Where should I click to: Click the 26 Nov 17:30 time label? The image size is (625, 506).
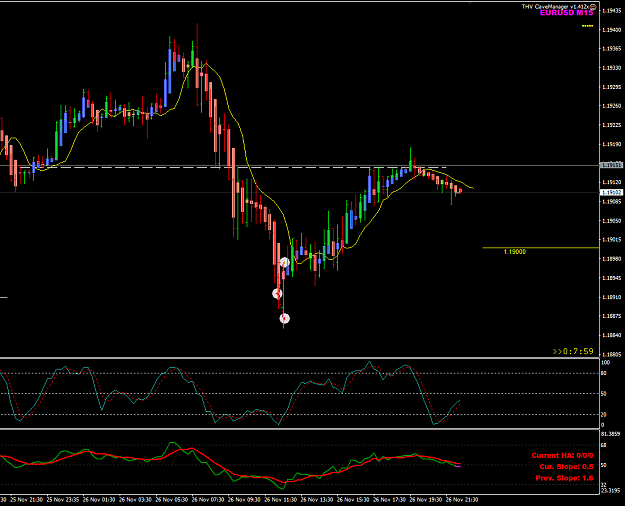tap(389, 500)
